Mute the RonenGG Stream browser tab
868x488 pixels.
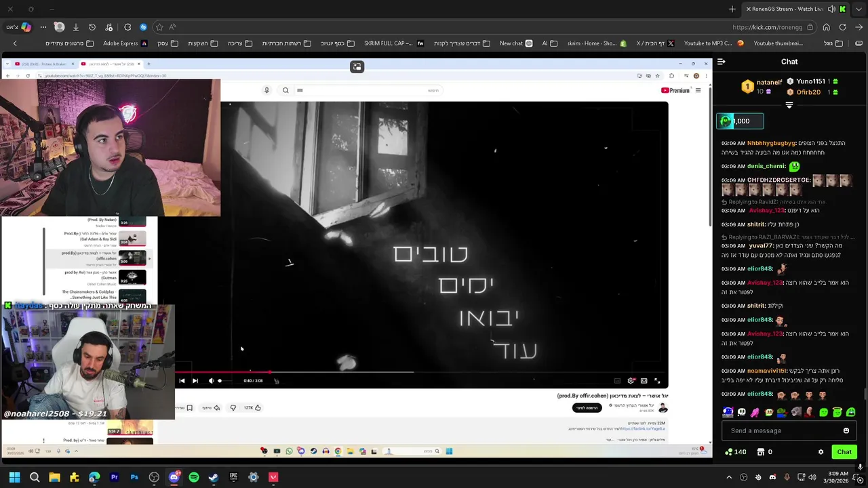(x=831, y=9)
